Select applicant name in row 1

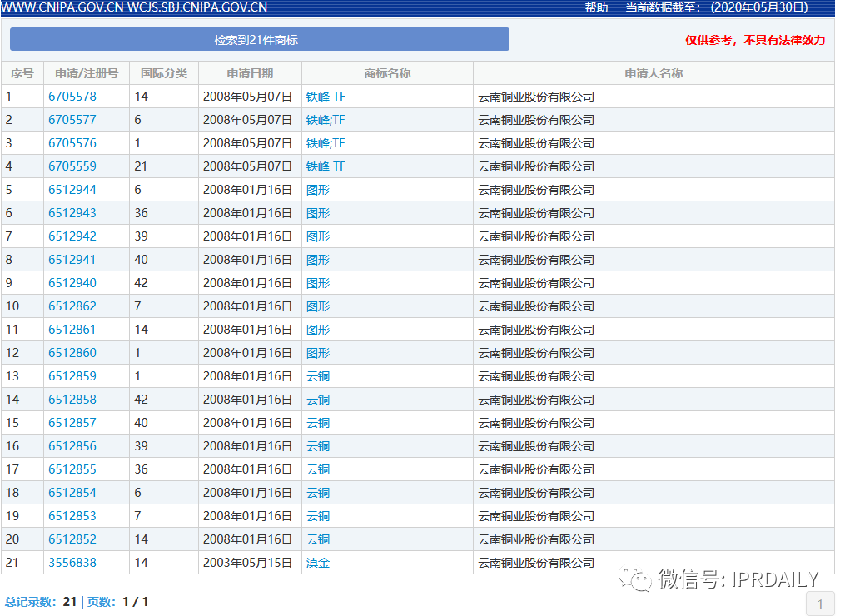point(536,97)
